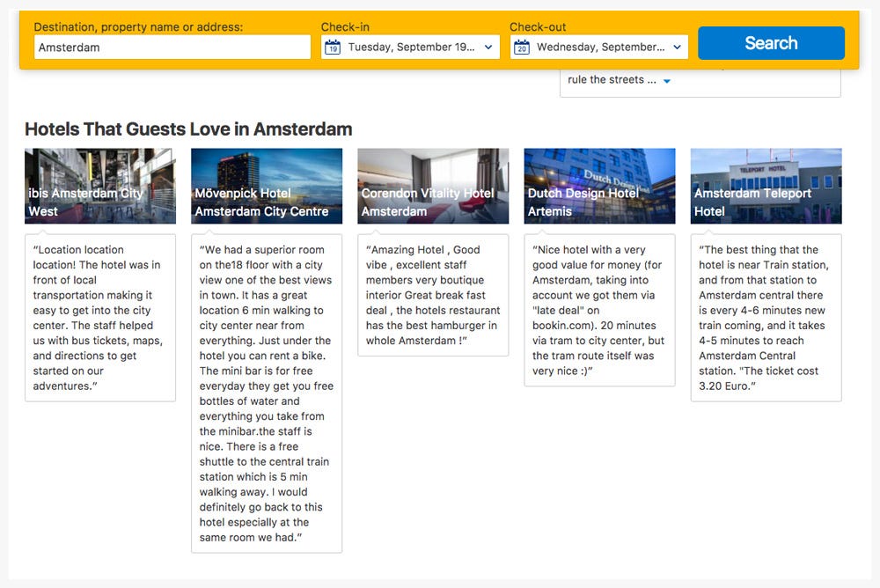880x588 pixels.
Task: Open the Dutch Design Hotel Artemis thumbnail
Action: [599, 186]
